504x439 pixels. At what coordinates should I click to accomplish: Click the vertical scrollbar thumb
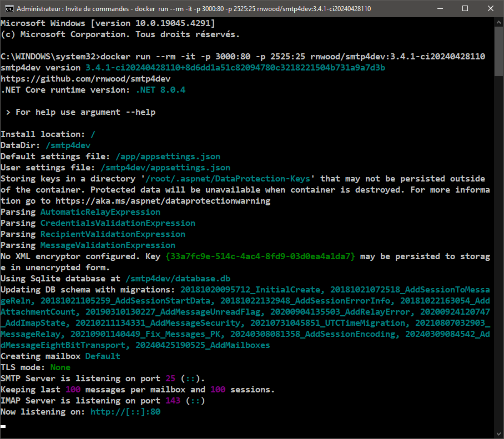coord(498,52)
